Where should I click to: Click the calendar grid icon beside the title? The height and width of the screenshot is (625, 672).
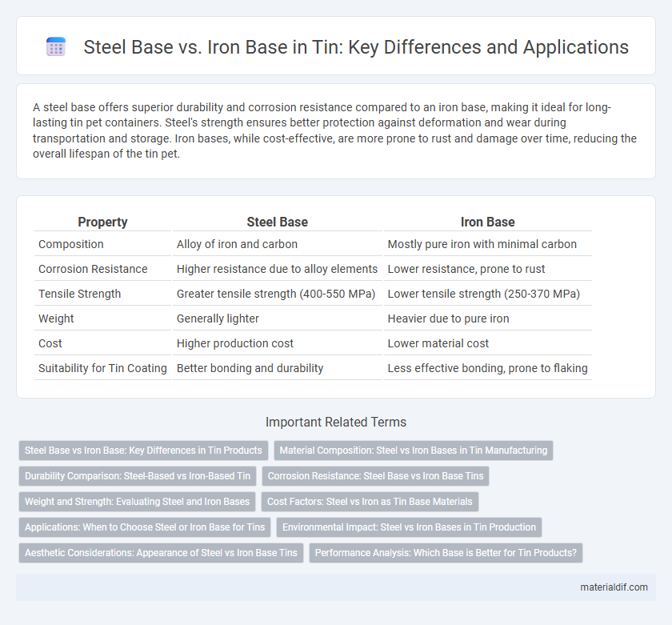(x=56, y=46)
